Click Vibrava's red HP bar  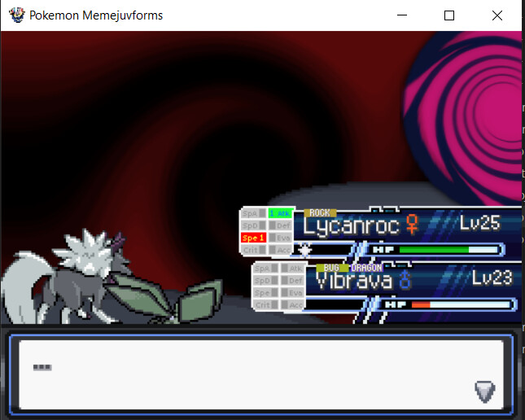pyautogui.click(x=421, y=304)
